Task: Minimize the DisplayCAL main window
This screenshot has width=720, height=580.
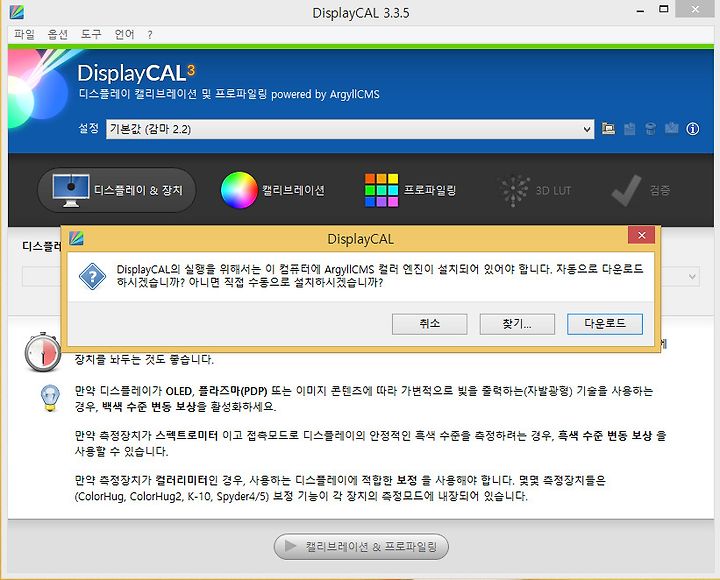Action: click(641, 11)
